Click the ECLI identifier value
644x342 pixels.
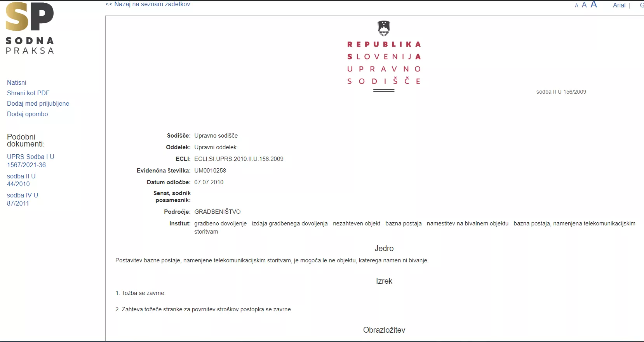coord(239,159)
